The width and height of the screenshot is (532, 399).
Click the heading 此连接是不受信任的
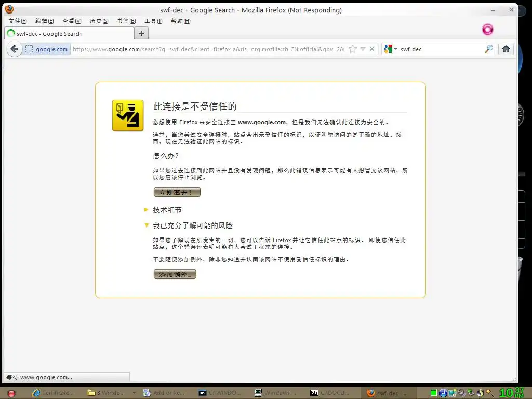(x=195, y=107)
